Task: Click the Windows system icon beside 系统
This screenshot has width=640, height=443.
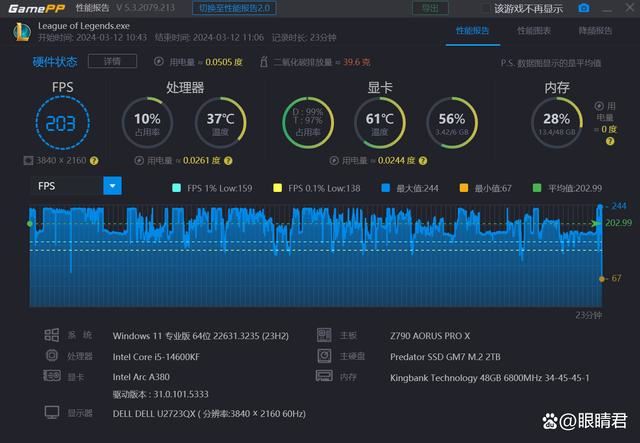Action: pos(51,335)
